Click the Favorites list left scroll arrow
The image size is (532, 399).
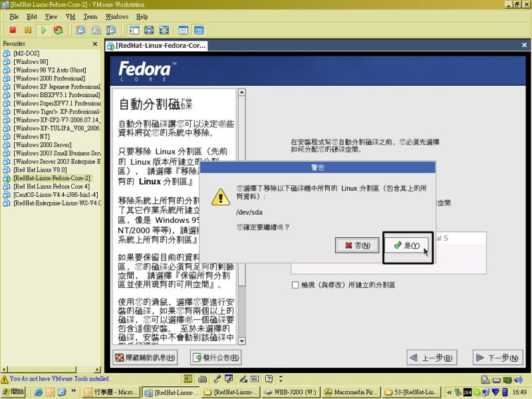click(x=4, y=370)
